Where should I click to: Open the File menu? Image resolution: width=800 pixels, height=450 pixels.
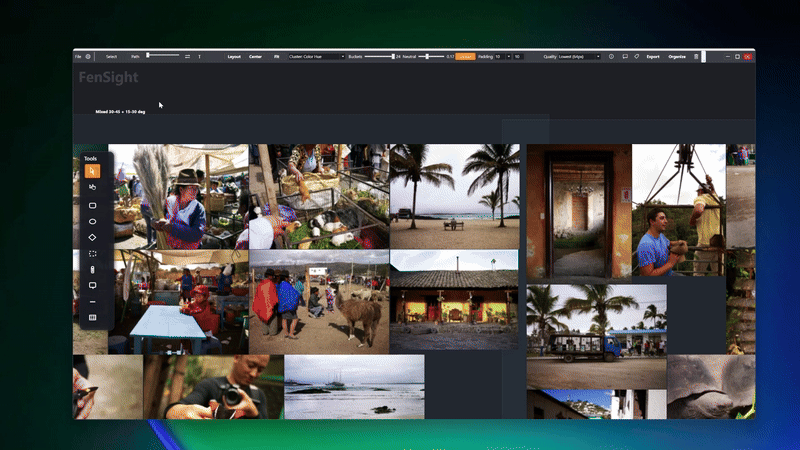point(78,57)
